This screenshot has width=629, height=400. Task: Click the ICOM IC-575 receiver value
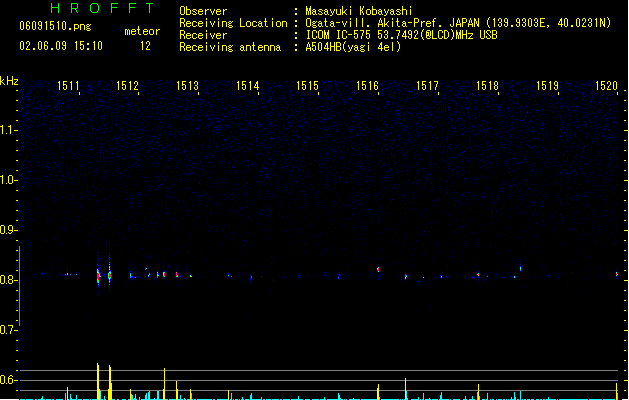401,35
